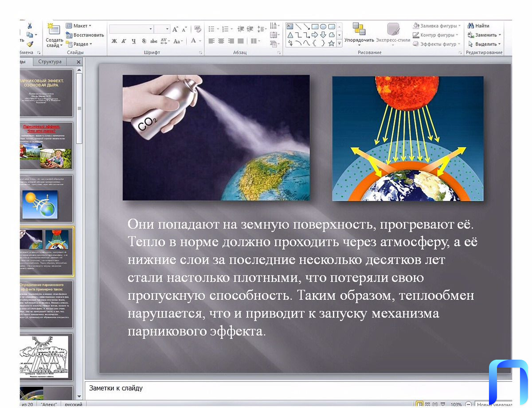Switch to the Структура outline tab
This screenshot has width=532, height=408.
pyautogui.click(x=50, y=62)
